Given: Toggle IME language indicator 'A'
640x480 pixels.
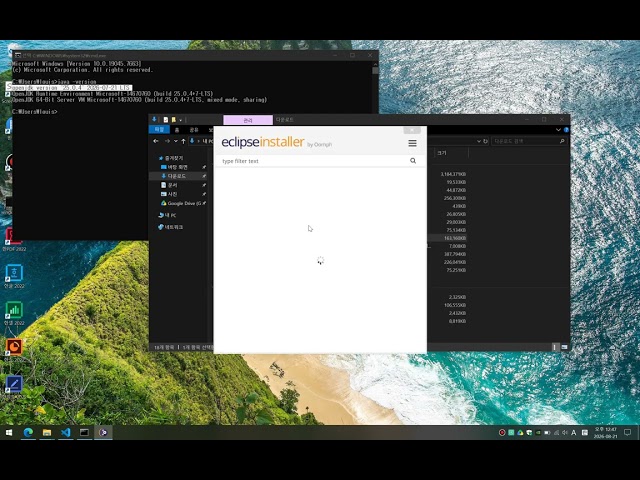Looking at the screenshot, I should click(574, 433).
